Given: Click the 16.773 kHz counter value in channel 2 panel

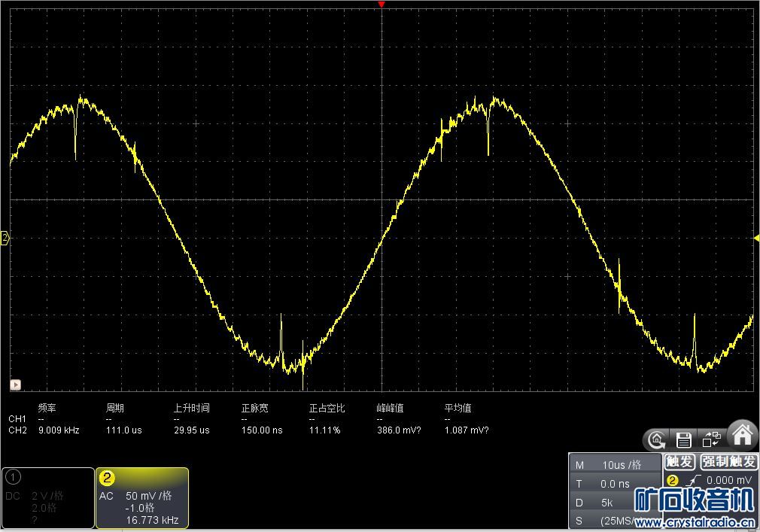Looking at the screenshot, I should pos(152,521).
